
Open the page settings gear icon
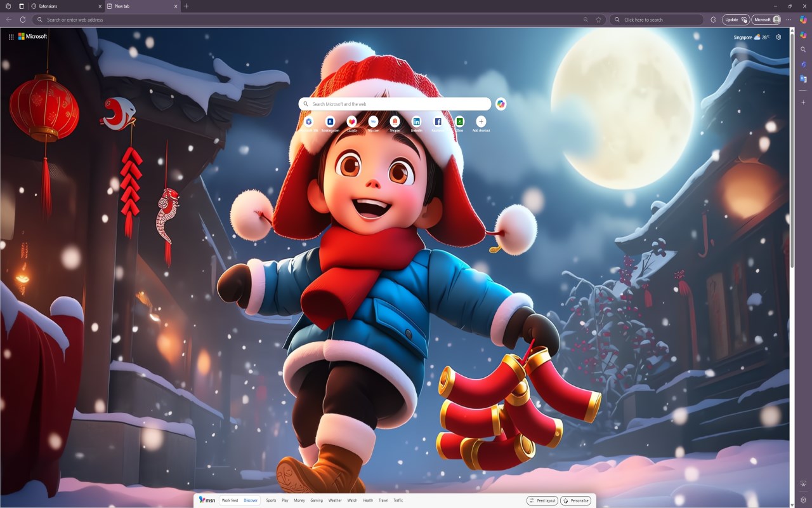pyautogui.click(x=778, y=37)
